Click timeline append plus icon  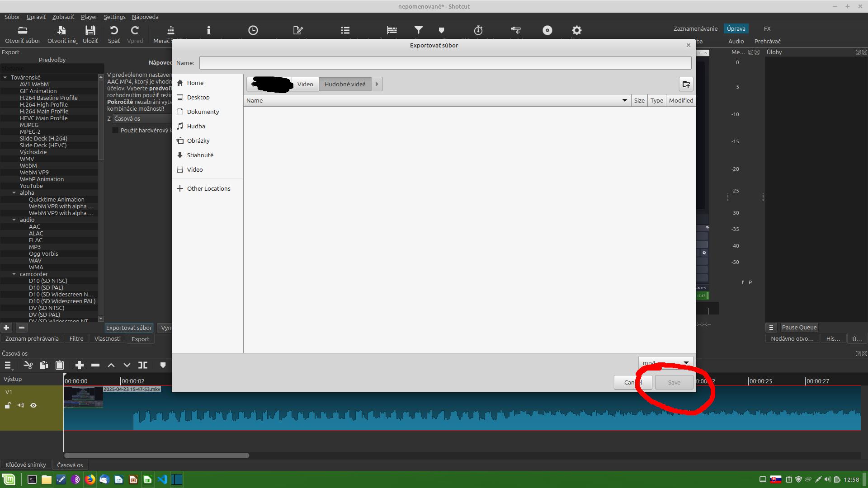point(80,365)
